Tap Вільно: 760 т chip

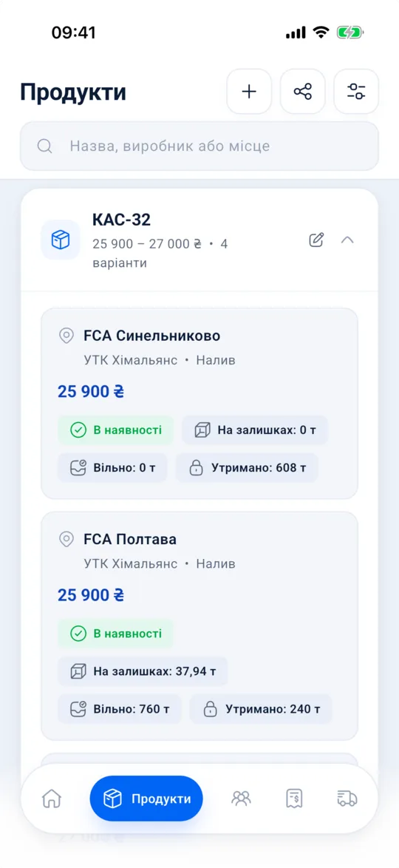click(x=120, y=709)
